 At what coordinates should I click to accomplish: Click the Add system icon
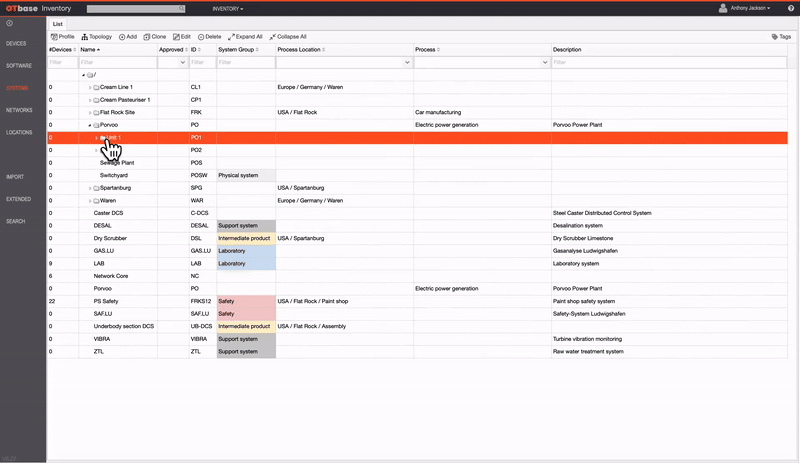pyautogui.click(x=122, y=37)
